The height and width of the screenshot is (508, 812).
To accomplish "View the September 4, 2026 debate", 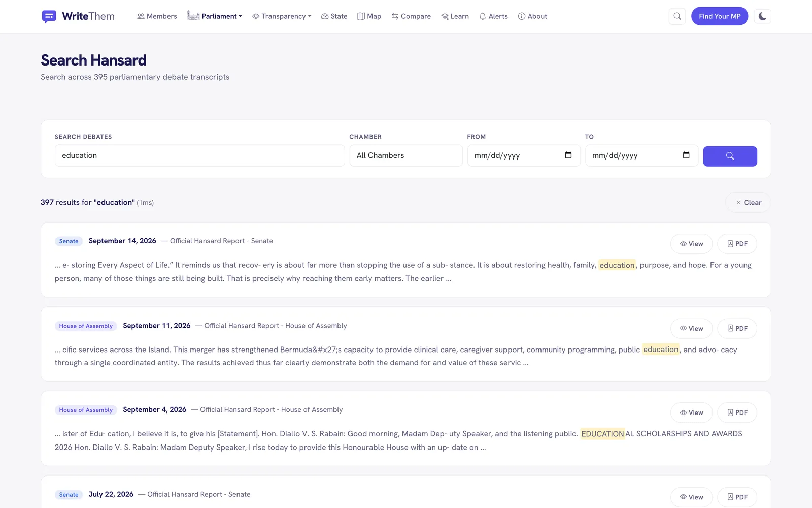I will [691, 412].
